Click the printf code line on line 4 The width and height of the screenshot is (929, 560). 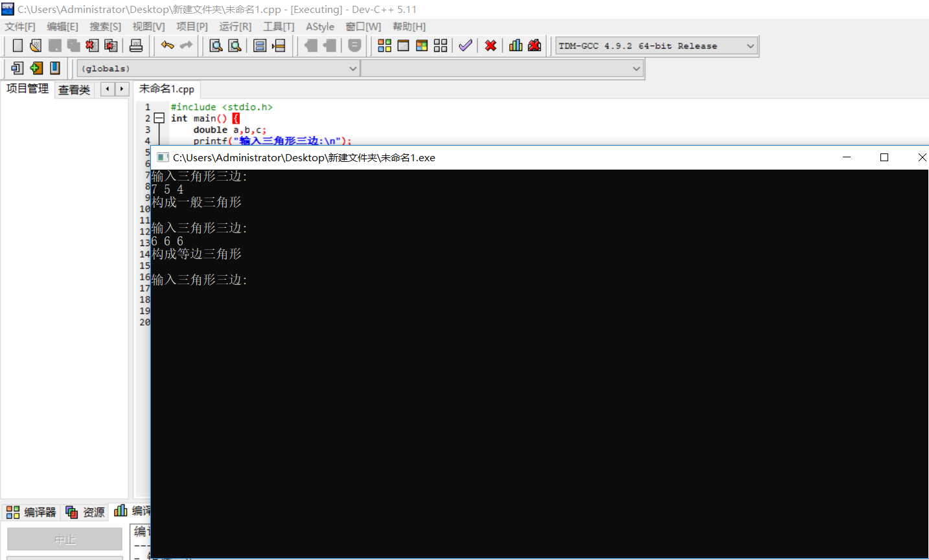tap(272, 140)
